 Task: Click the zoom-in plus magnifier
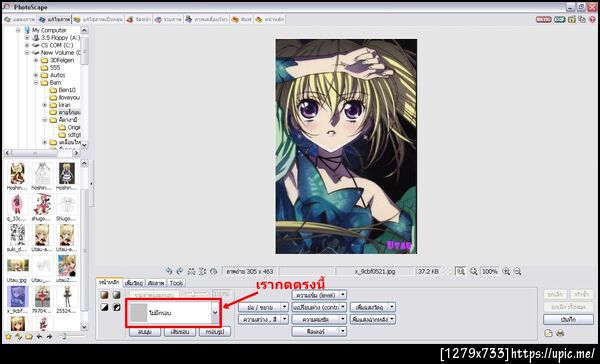tap(506, 271)
